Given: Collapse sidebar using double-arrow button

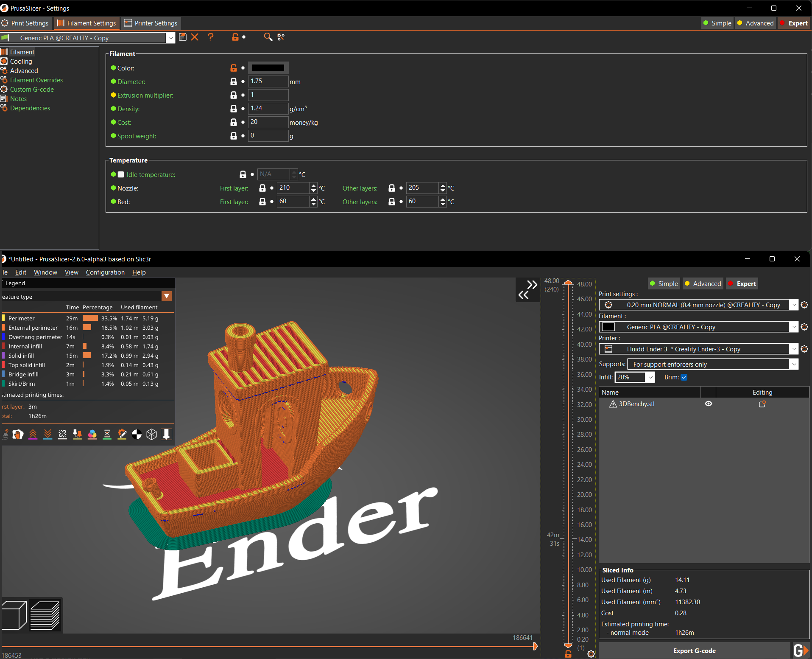Looking at the screenshot, I should pos(528,290).
